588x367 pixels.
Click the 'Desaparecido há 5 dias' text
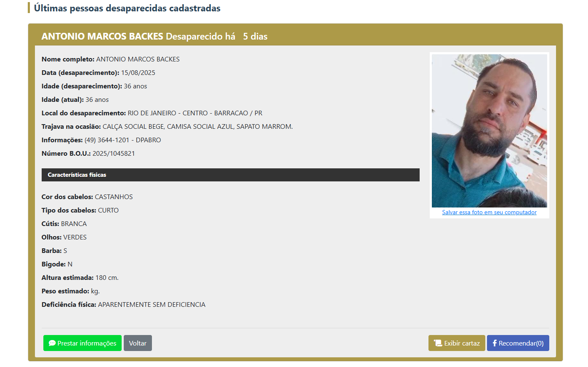click(217, 36)
